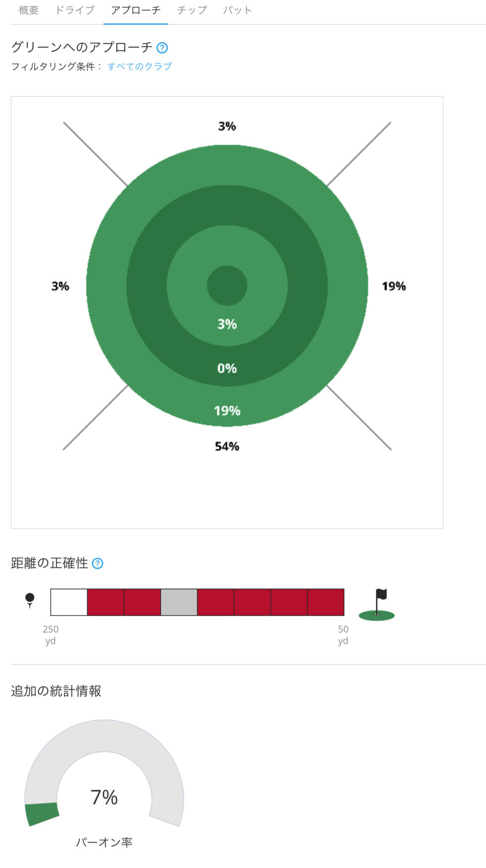Open the 概要 tab

click(x=28, y=10)
